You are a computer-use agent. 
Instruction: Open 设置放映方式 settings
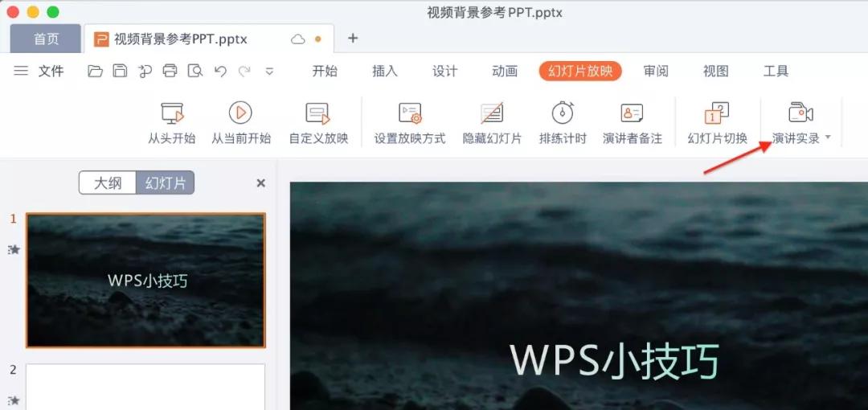point(410,124)
